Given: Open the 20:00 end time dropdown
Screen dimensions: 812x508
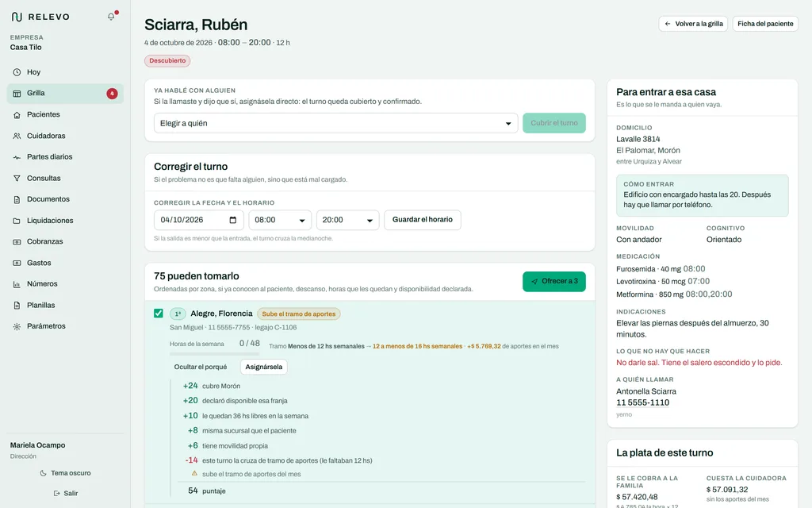Looking at the screenshot, I should click(x=347, y=220).
